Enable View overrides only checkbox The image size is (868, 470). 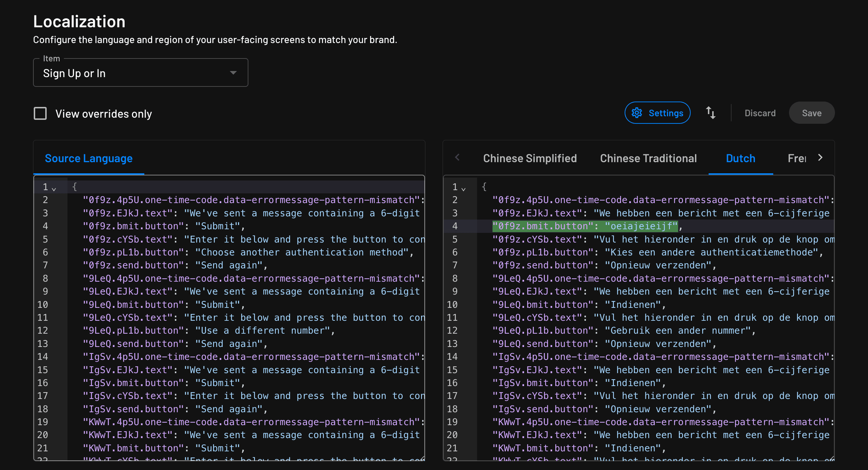pyautogui.click(x=40, y=113)
